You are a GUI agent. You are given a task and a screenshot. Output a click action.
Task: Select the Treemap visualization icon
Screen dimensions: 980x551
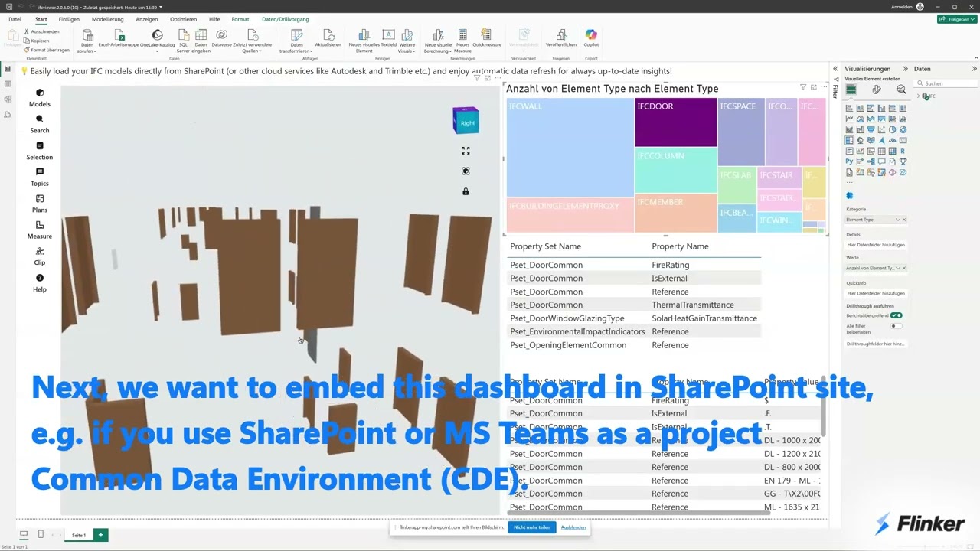pyautogui.click(x=850, y=140)
